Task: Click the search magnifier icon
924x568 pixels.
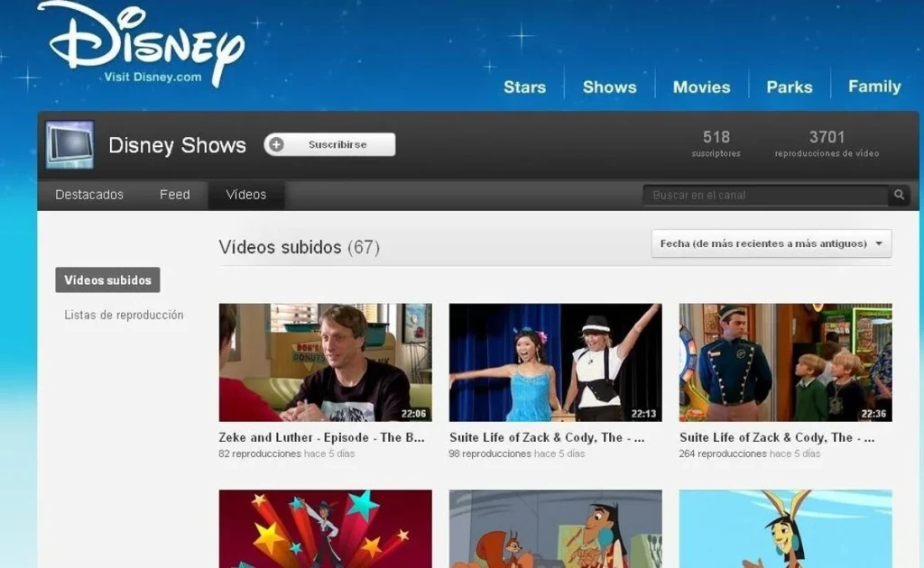Action: pos(899,195)
